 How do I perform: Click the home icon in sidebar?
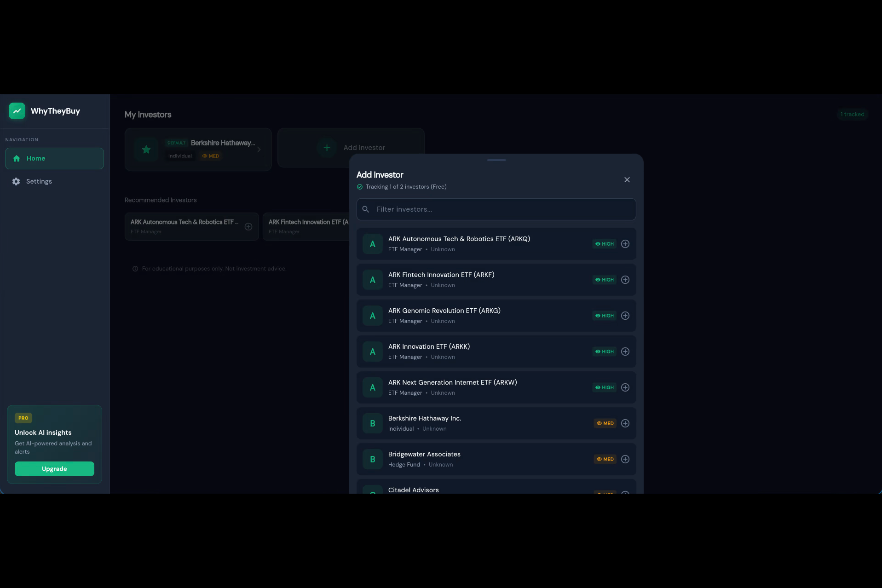click(x=17, y=158)
